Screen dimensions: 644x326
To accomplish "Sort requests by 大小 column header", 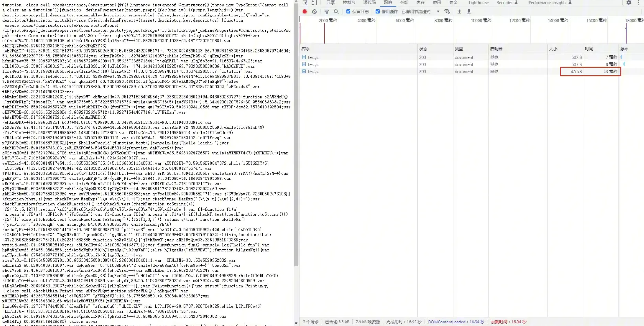I will coord(553,49).
